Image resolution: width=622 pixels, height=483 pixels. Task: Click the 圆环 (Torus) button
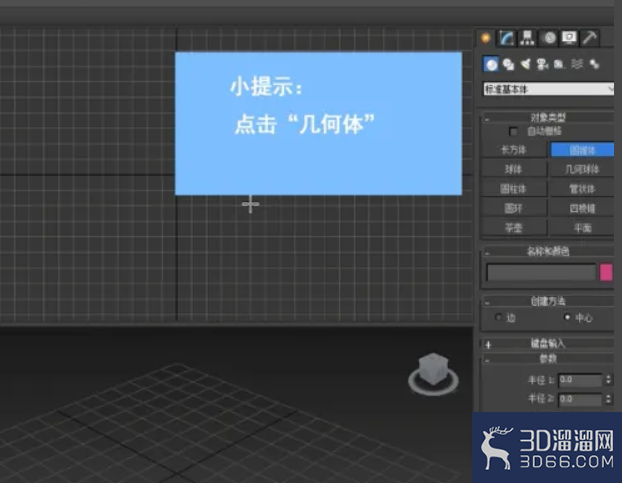tap(513, 208)
